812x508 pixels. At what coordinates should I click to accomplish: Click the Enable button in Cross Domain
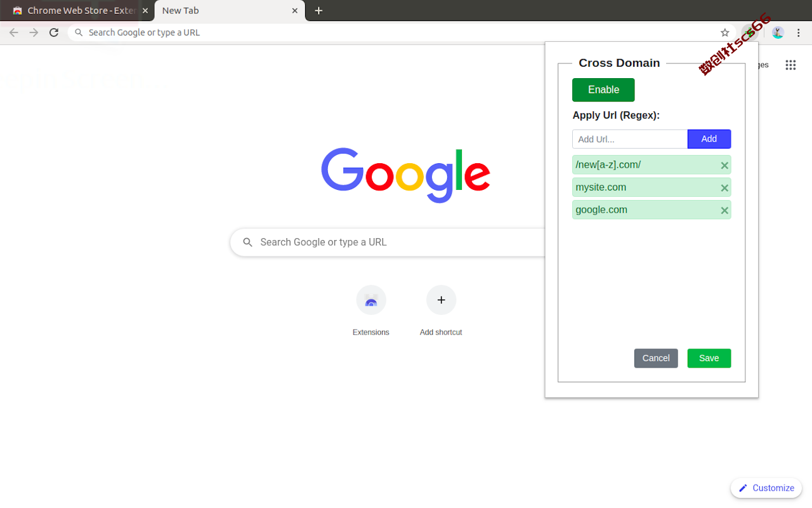point(603,90)
